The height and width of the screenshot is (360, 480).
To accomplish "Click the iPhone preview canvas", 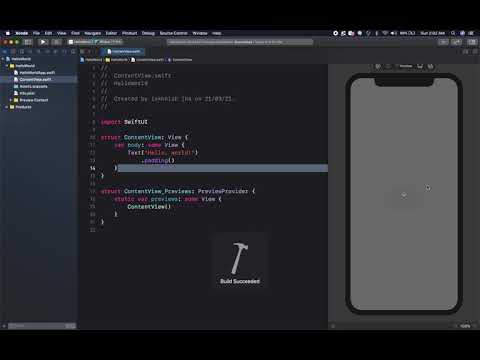I will pos(404,194).
